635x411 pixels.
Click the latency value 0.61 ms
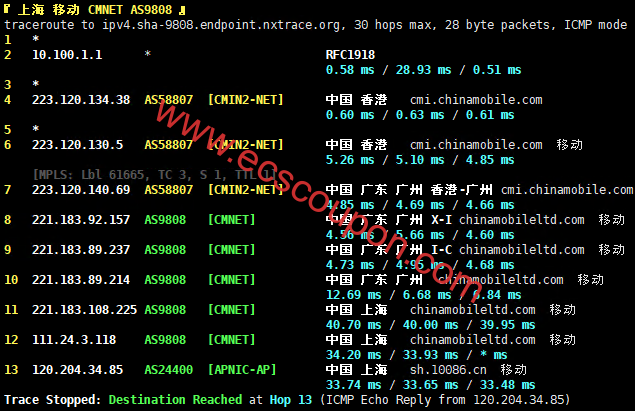click(490, 115)
